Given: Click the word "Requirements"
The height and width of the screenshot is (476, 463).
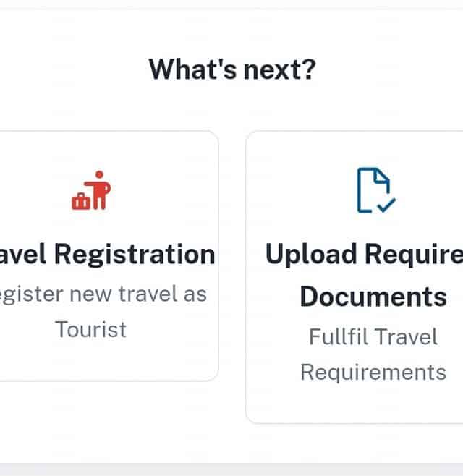Looking at the screenshot, I should pos(373,372).
